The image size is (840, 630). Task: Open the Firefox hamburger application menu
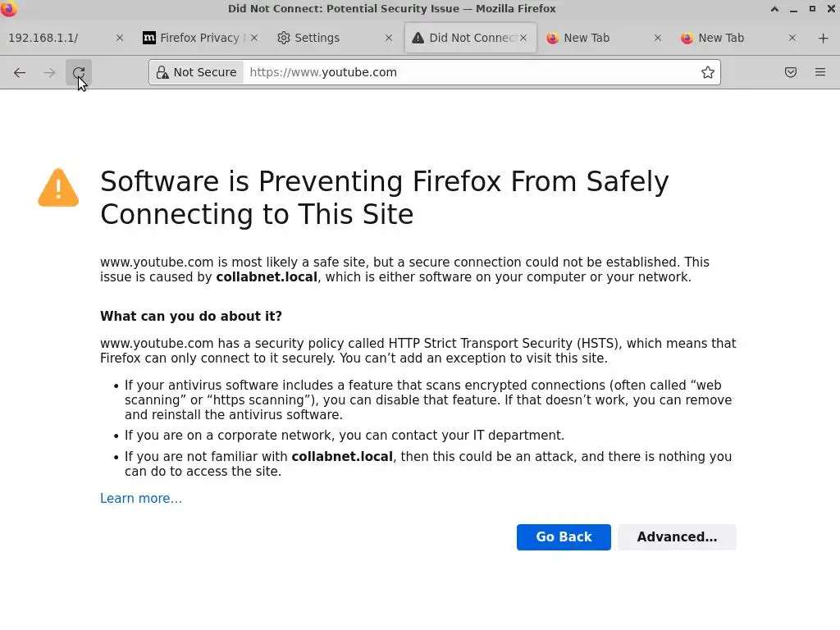coord(819,72)
